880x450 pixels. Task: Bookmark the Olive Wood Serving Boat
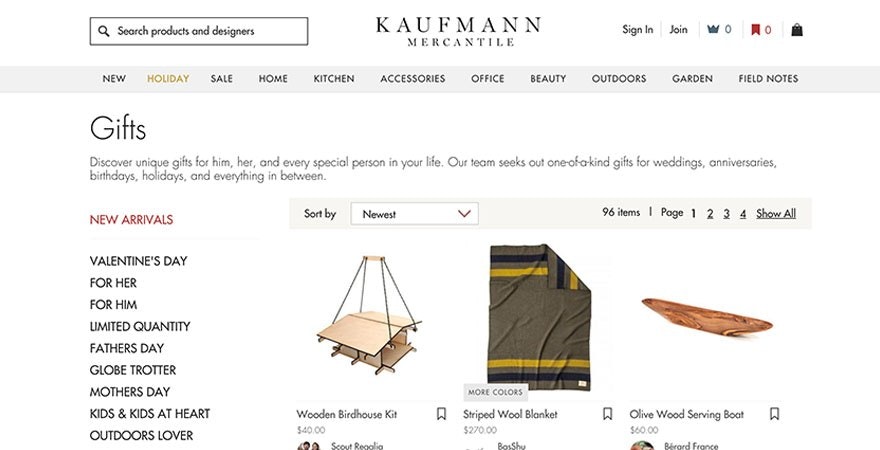coord(774,414)
